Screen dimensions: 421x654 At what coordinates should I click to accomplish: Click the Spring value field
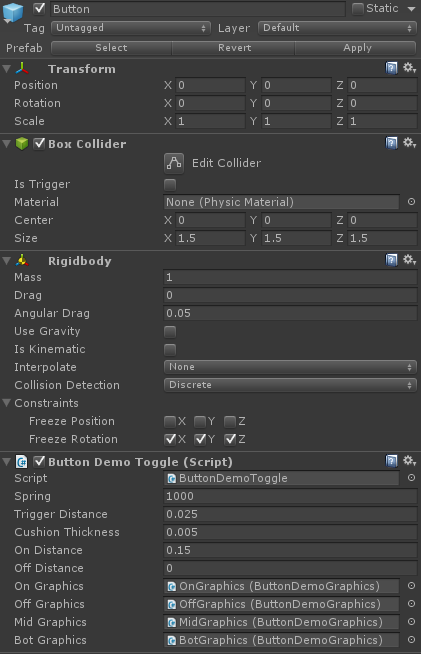[x=290, y=496]
